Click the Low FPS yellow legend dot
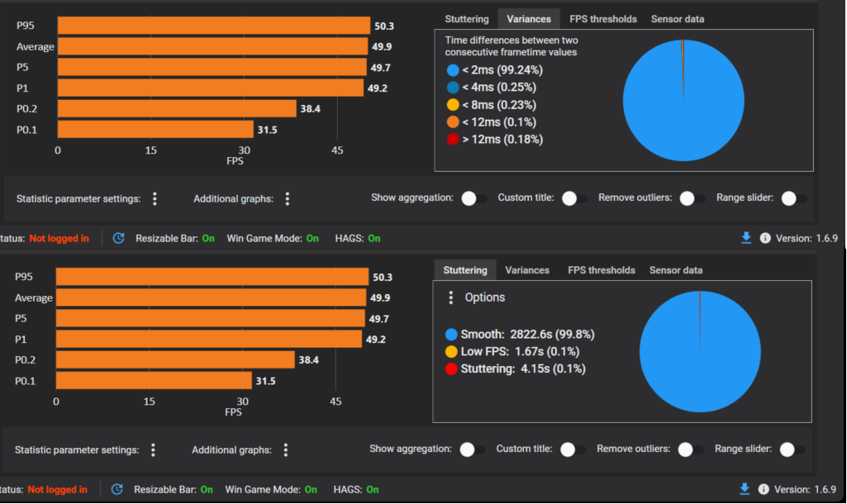 coord(451,352)
